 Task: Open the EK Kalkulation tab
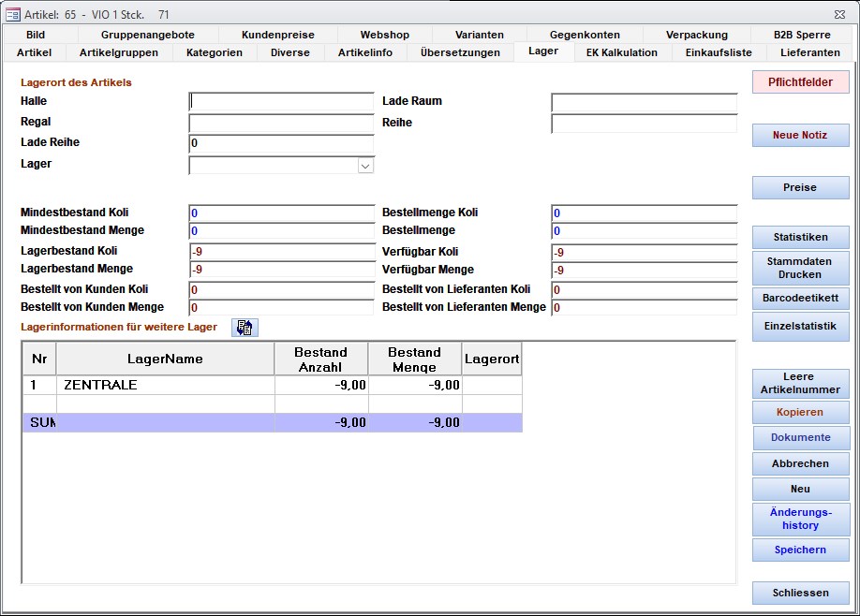[x=621, y=52]
